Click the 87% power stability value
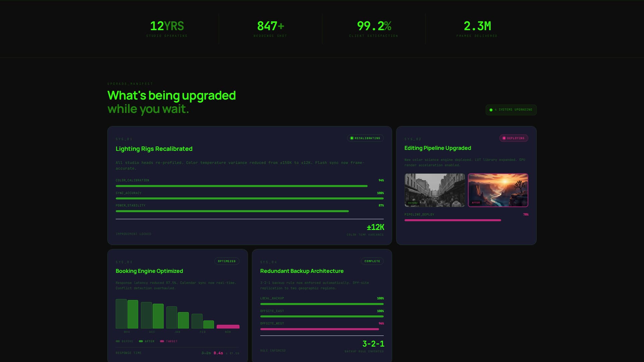 (x=381, y=205)
